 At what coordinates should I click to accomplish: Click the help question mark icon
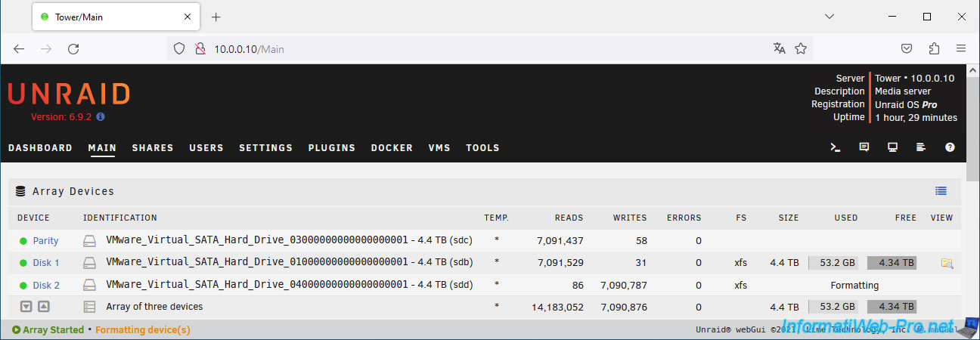point(950,147)
